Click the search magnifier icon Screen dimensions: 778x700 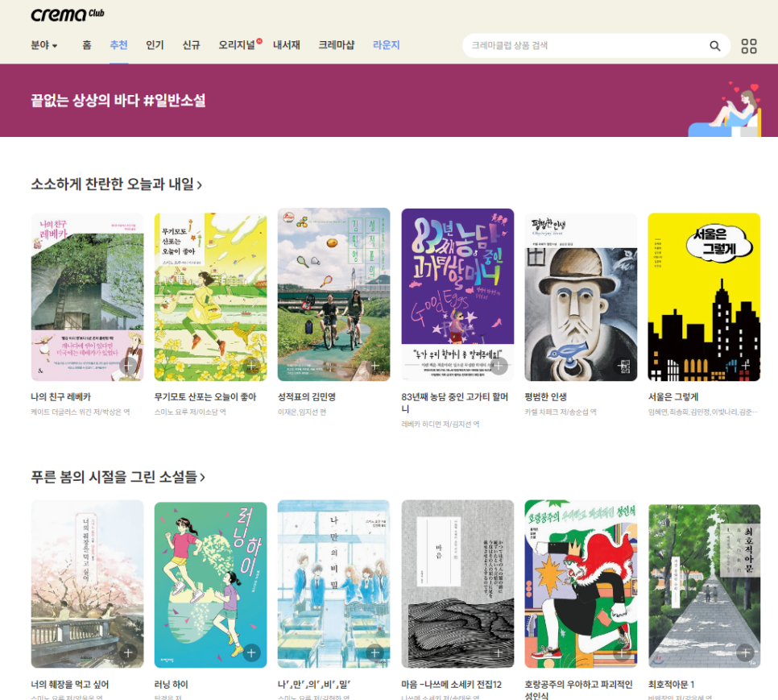[714, 46]
